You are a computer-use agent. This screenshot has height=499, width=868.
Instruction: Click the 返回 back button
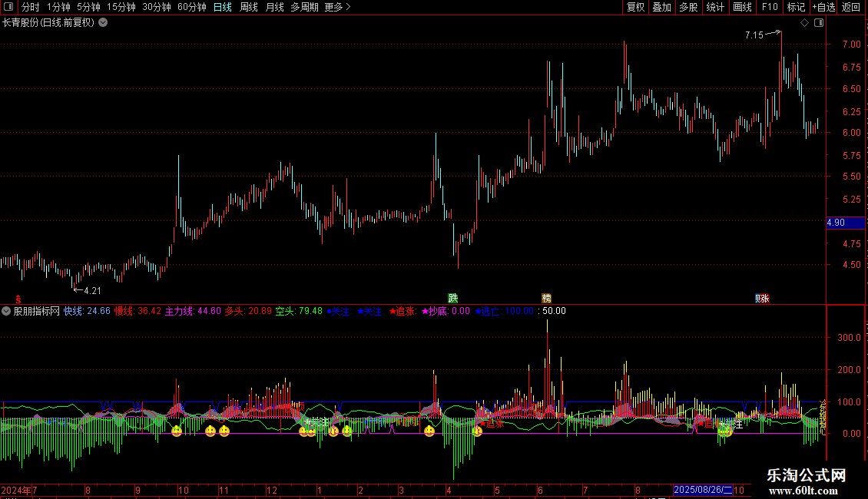(x=851, y=7)
